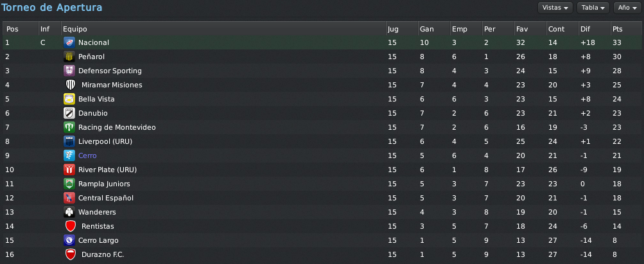Sort the table by Pts column header

pos(626,29)
